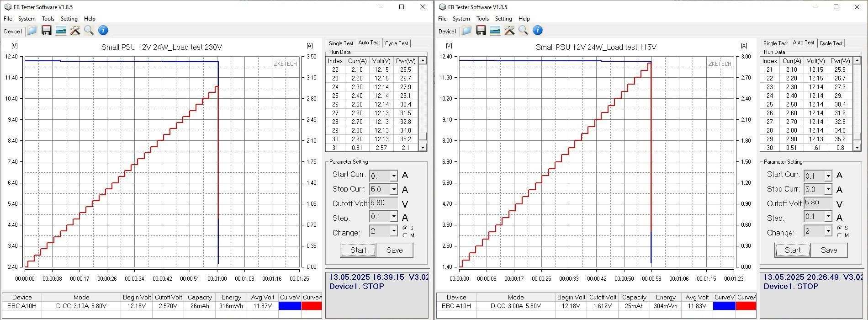Open the Cycle Test tab in 115V window

coord(831,43)
